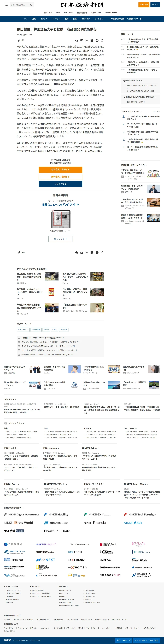Open the 日経会社情報 menu item

click(x=82, y=12)
